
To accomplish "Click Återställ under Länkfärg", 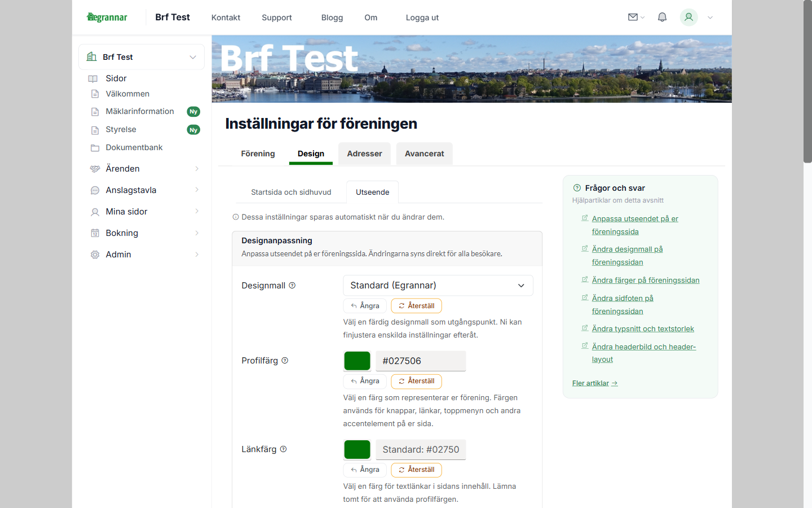I will 416,470.
